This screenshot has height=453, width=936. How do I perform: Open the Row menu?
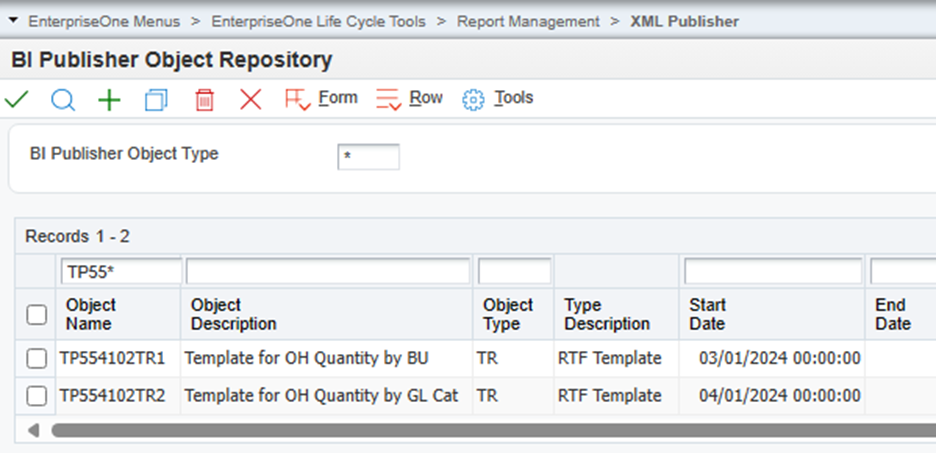[x=426, y=97]
